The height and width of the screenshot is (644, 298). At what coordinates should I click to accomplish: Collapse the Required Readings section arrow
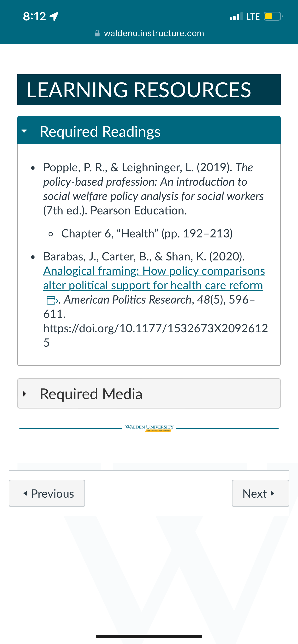[24, 131]
